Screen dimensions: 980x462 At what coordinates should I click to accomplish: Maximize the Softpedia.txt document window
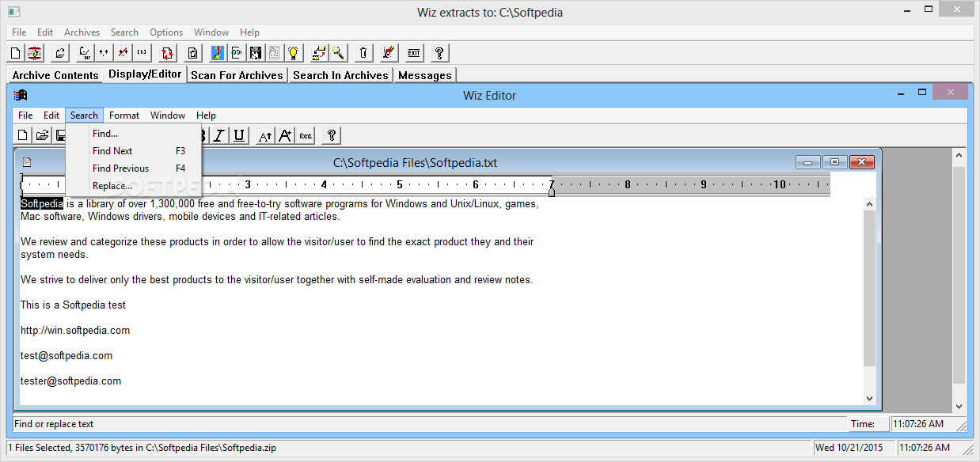(835, 162)
